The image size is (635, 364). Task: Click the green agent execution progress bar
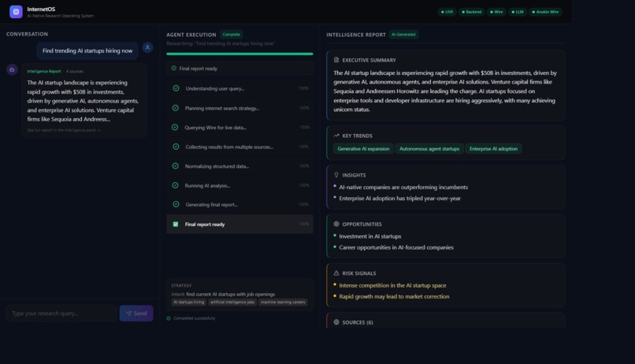click(x=240, y=54)
